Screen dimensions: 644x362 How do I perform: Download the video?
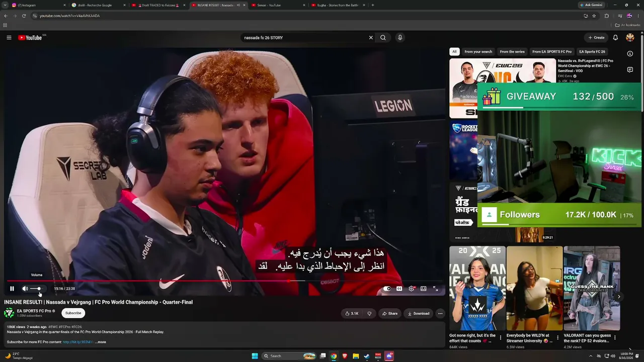pyautogui.click(x=419, y=314)
